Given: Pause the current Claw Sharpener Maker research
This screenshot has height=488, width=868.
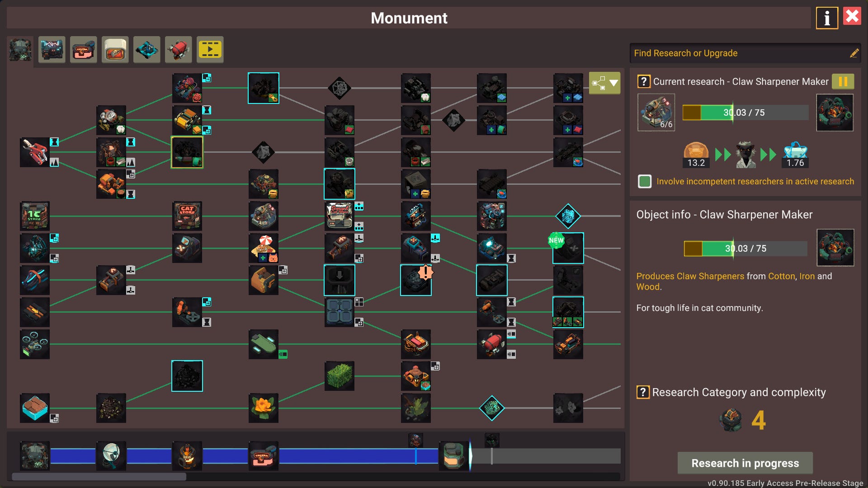Looking at the screenshot, I should (x=843, y=81).
